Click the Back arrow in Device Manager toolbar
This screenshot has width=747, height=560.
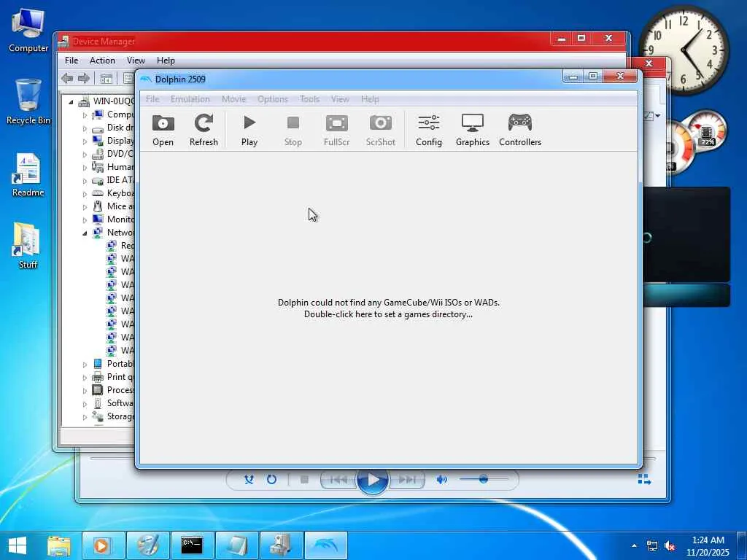(67, 78)
